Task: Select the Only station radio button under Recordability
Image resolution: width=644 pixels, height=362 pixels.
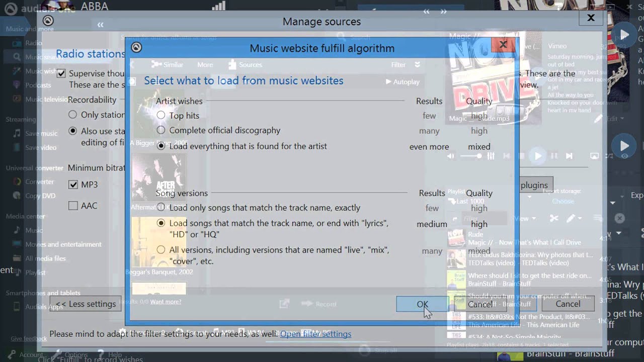Action: click(x=73, y=115)
